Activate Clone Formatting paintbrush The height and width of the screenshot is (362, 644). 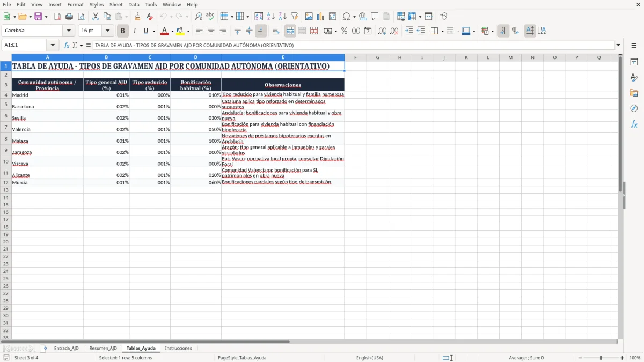click(138, 17)
